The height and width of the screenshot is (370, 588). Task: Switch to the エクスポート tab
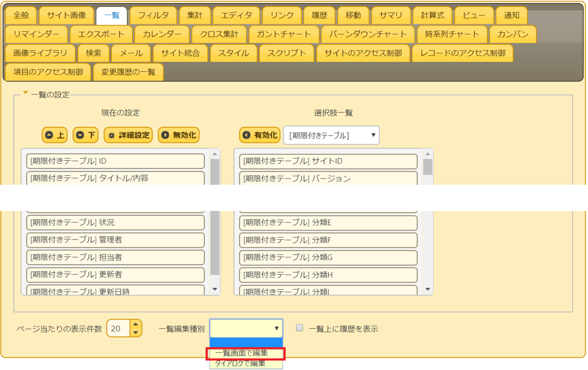pos(101,34)
